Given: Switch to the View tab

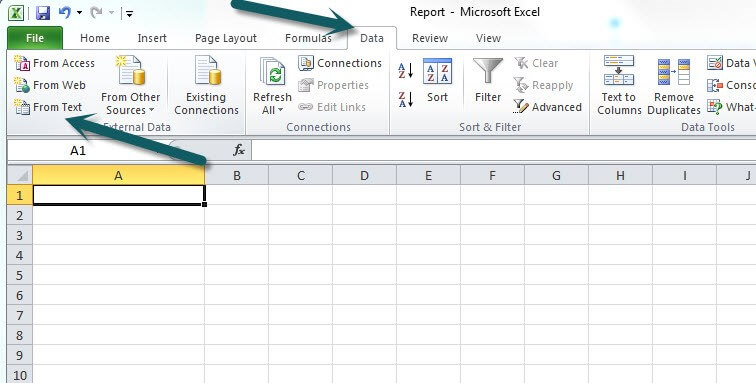Looking at the screenshot, I should [488, 38].
